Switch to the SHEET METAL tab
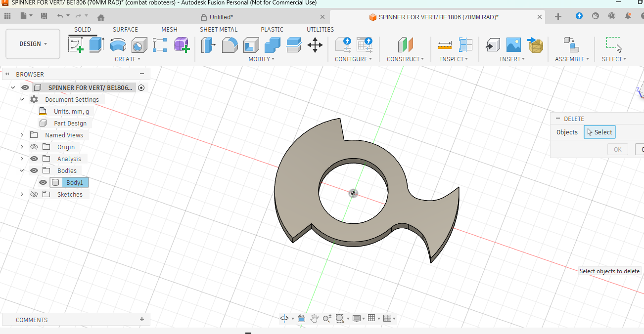Image resolution: width=644 pixels, height=334 pixels. (218, 29)
